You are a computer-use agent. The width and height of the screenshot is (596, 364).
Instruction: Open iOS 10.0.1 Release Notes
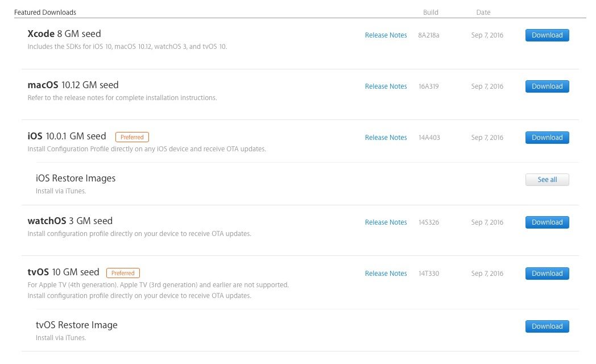coord(386,138)
